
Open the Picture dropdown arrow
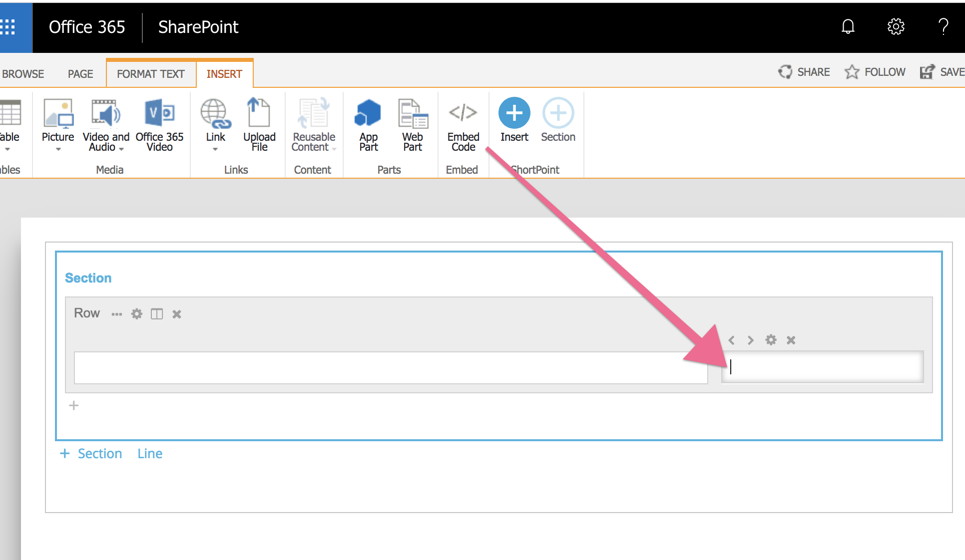[x=58, y=149]
